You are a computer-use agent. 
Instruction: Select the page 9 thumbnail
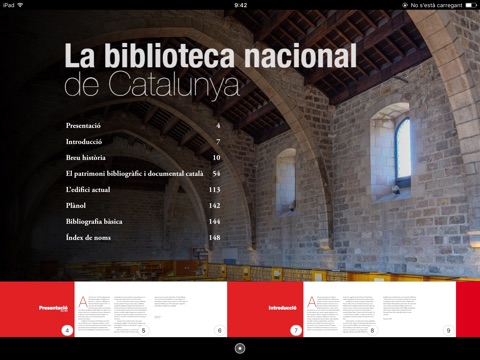tap(418, 309)
